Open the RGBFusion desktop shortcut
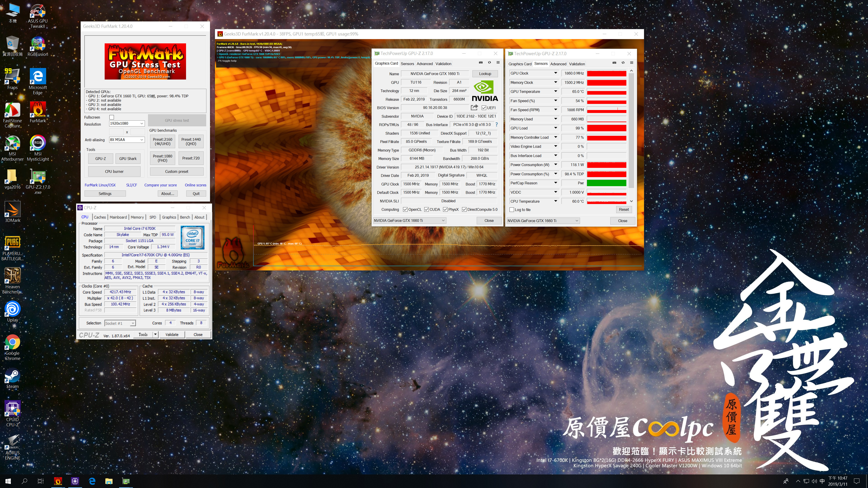 tap(38, 47)
